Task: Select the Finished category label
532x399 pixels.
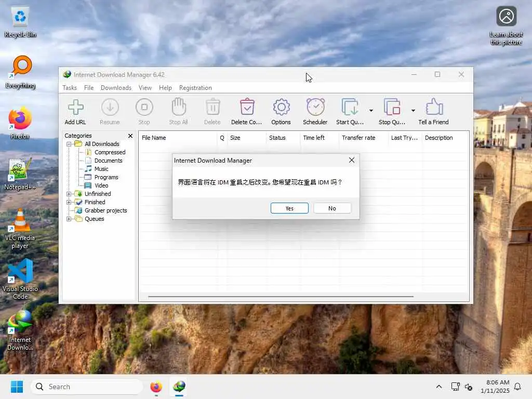Action: click(95, 202)
